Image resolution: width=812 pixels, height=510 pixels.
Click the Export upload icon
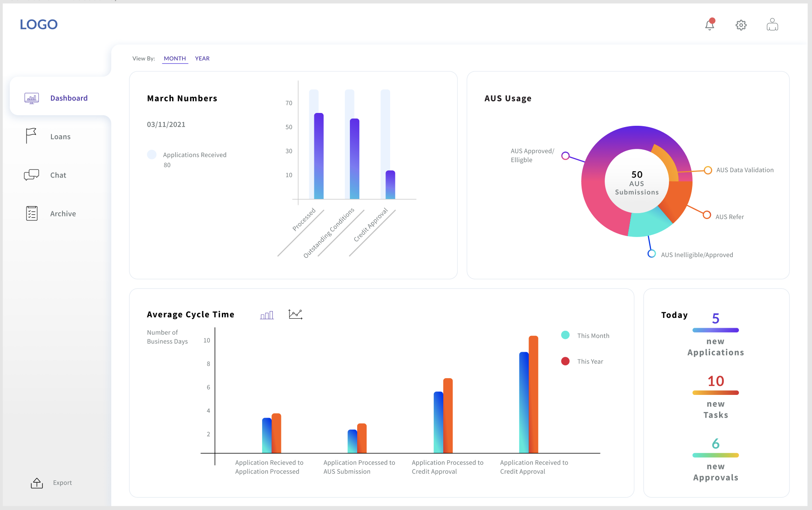tap(37, 483)
